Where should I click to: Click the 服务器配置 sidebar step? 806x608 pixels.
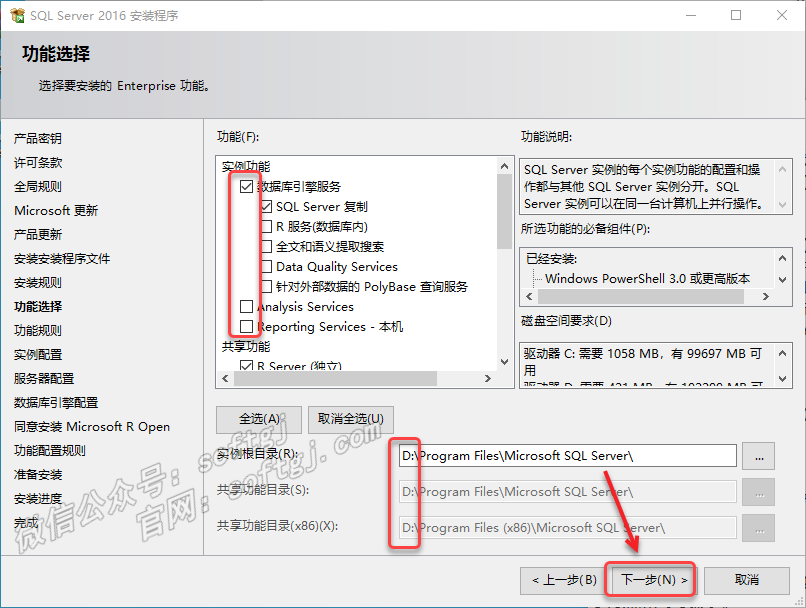(x=44, y=379)
